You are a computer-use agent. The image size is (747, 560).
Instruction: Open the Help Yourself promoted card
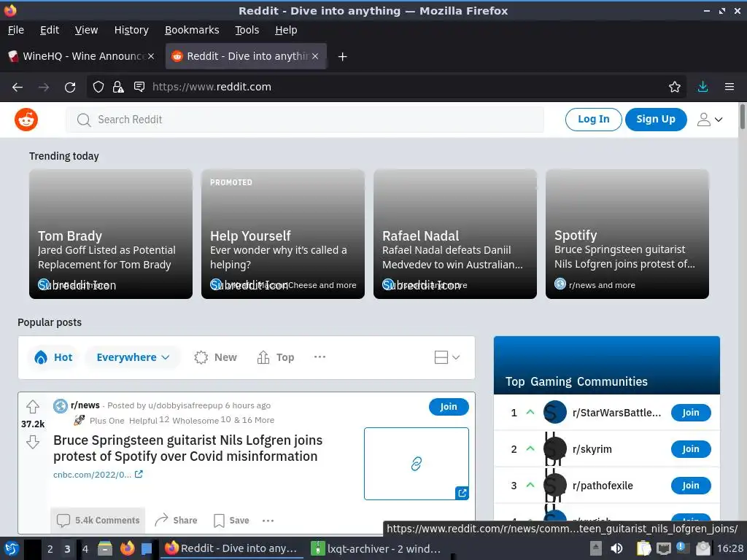(x=282, y=234)
